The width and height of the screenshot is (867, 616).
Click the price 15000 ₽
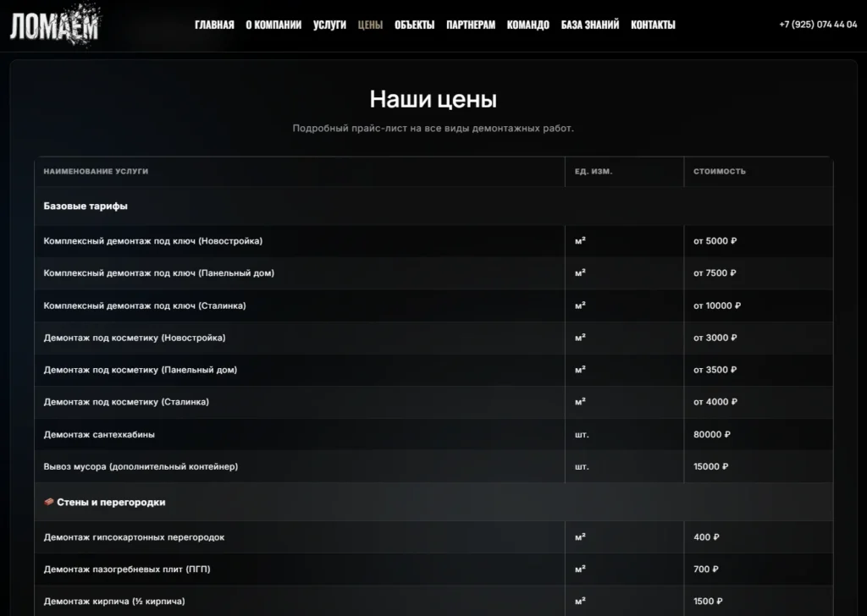pyautogui.click(x=711, y=466)
